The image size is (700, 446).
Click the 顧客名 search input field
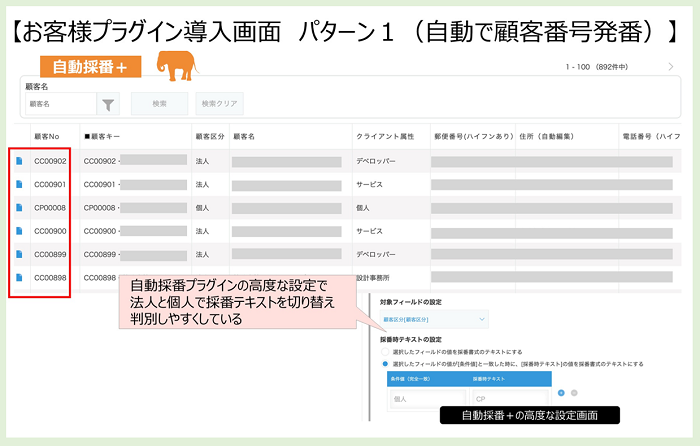point(60,103)
